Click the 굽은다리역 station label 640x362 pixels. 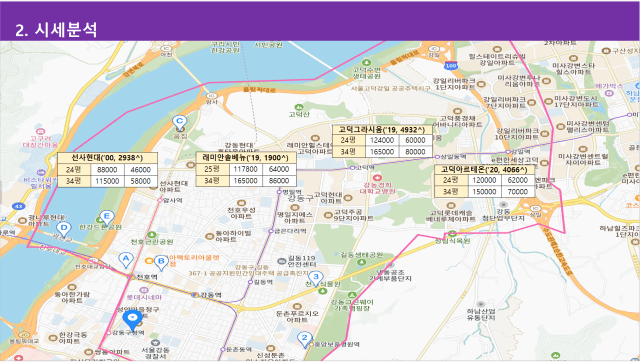(290, 231)
